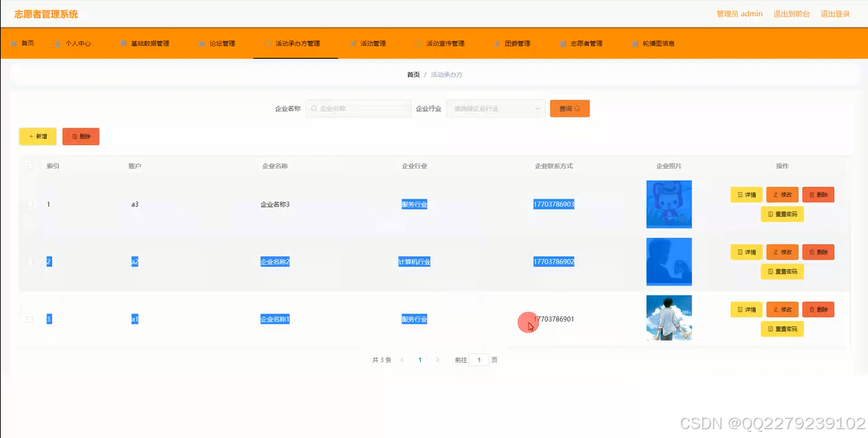The width and height of the screenshot is (868, 438).
Task: Click the 退出登录 logout link
Action: [x=835, y=13]
